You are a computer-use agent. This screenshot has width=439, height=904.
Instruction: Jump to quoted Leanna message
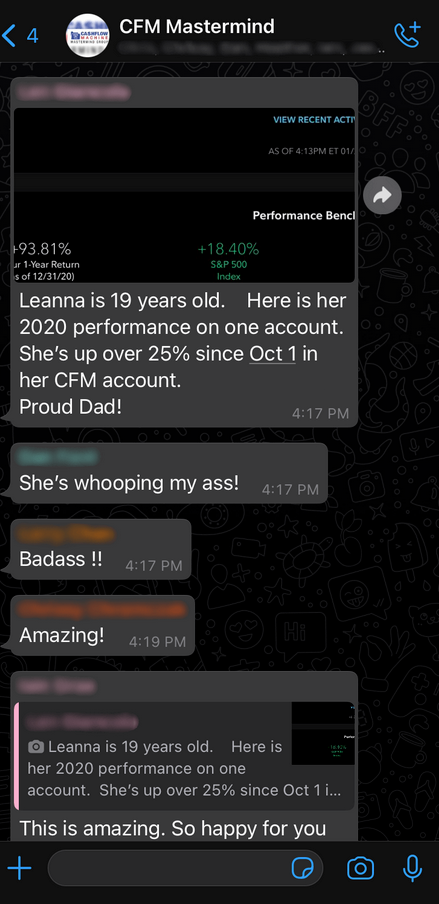tap(185, 756)
